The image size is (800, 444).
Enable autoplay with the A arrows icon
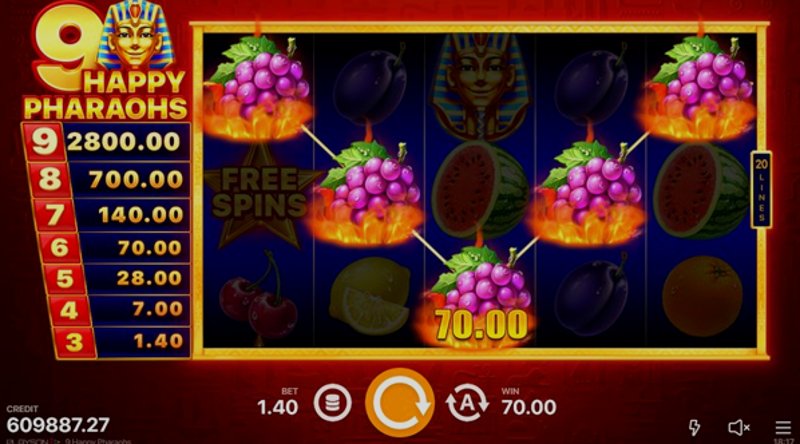[467, 403]
